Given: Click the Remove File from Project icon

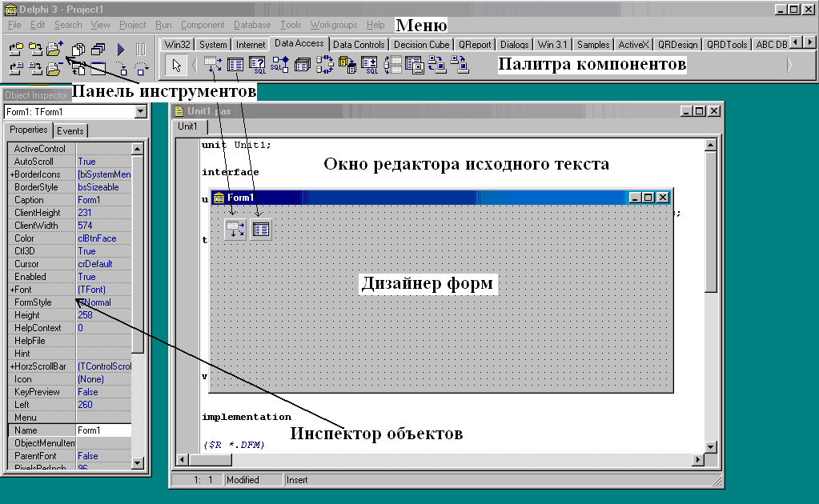Looking at the screenshot, I should (54, 68).
